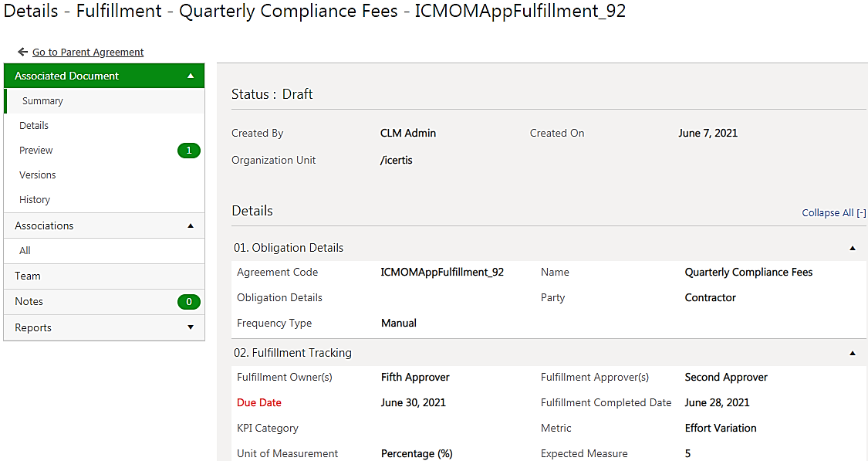Expand the Reports section arrow
This screenshot has height=461, width=868.
[x=191, y=327]
